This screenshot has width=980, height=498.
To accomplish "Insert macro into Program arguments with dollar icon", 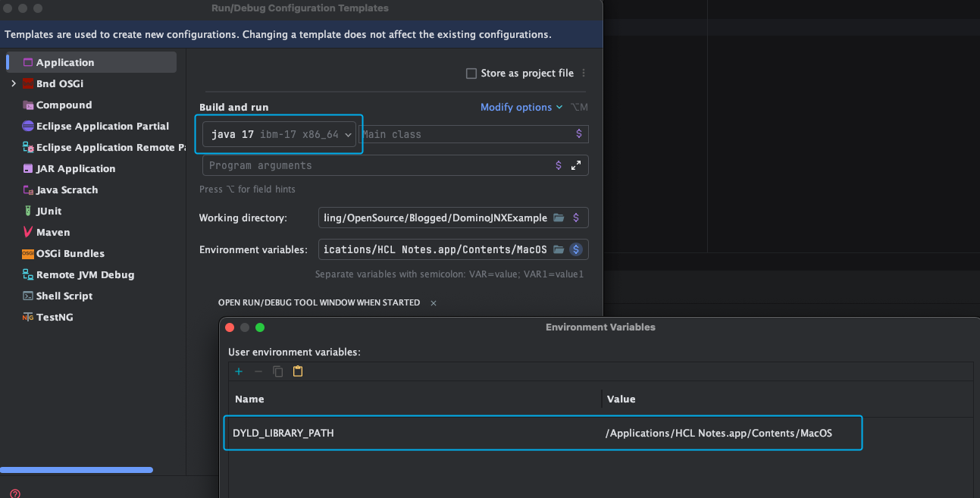I will (559, 165).
